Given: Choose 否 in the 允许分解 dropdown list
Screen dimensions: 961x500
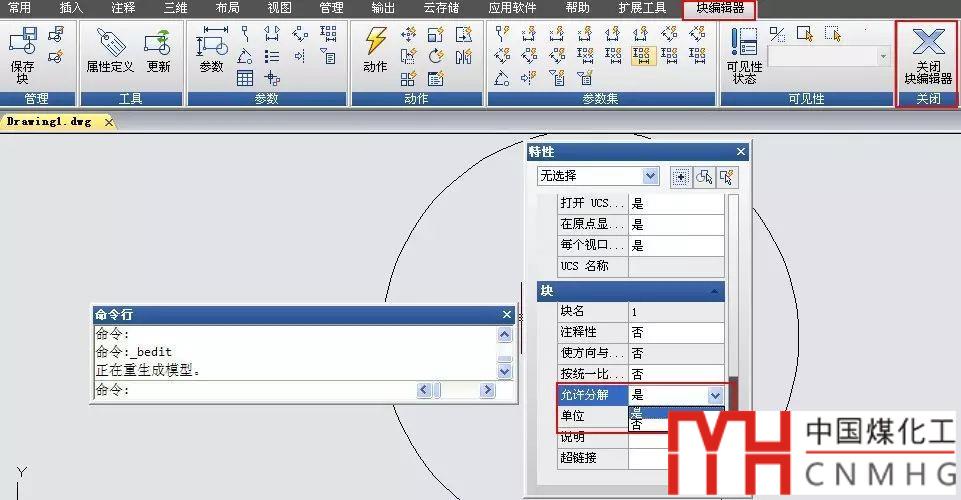Looking at the screenshot, I should coord(637,425).
